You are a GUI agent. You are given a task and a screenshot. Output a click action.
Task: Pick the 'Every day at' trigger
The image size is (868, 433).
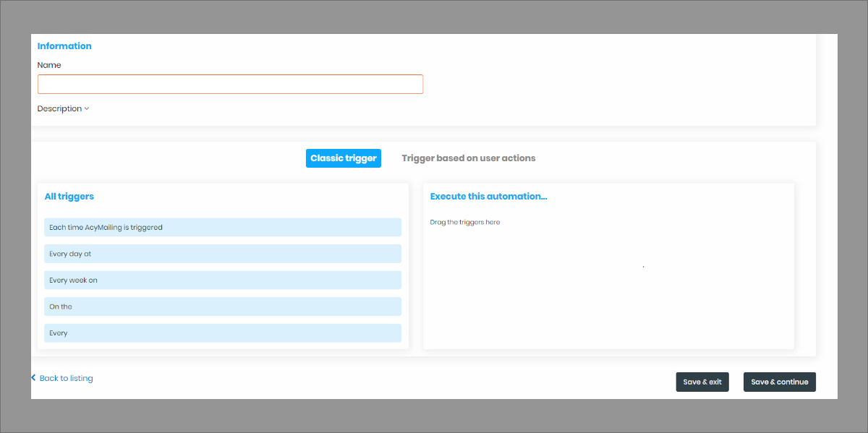click(222, 254)
